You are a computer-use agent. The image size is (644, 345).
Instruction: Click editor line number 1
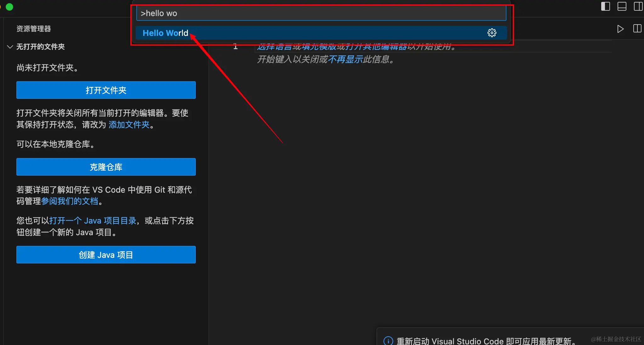tap(235, 47)
